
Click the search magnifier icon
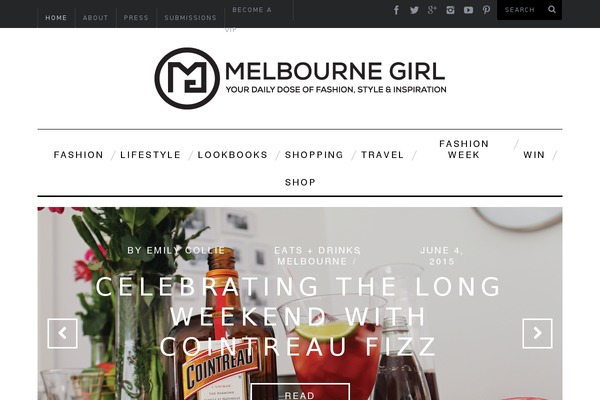[552, 10]
